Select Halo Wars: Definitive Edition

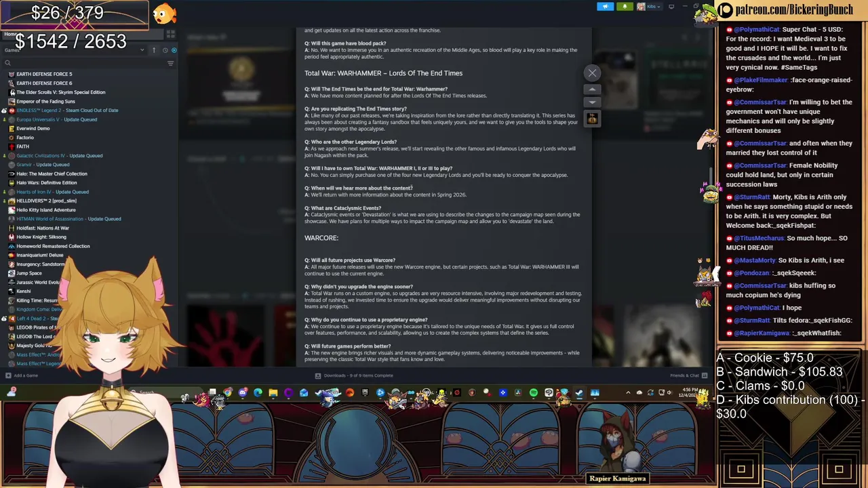click(46, 182)
